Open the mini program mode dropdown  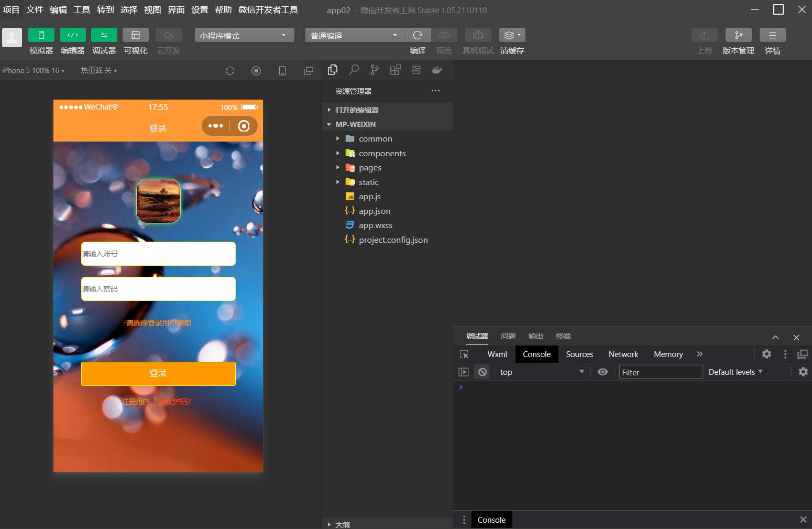click(x=244, y=35)
